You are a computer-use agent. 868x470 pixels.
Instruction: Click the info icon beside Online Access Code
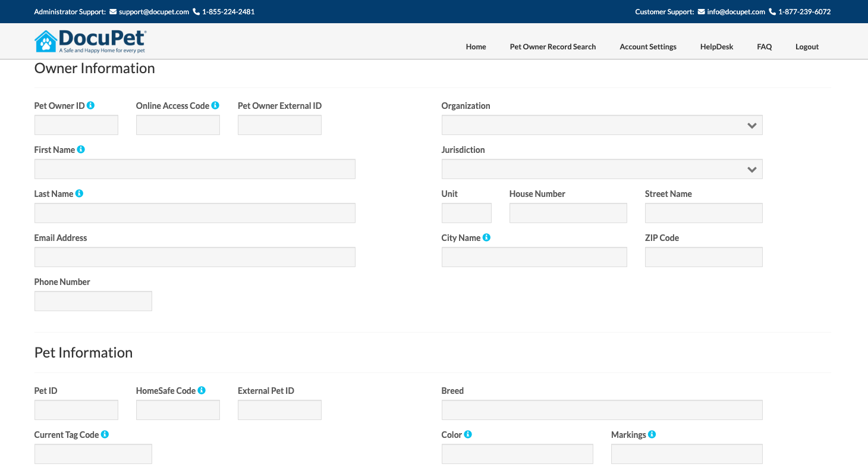216,105
